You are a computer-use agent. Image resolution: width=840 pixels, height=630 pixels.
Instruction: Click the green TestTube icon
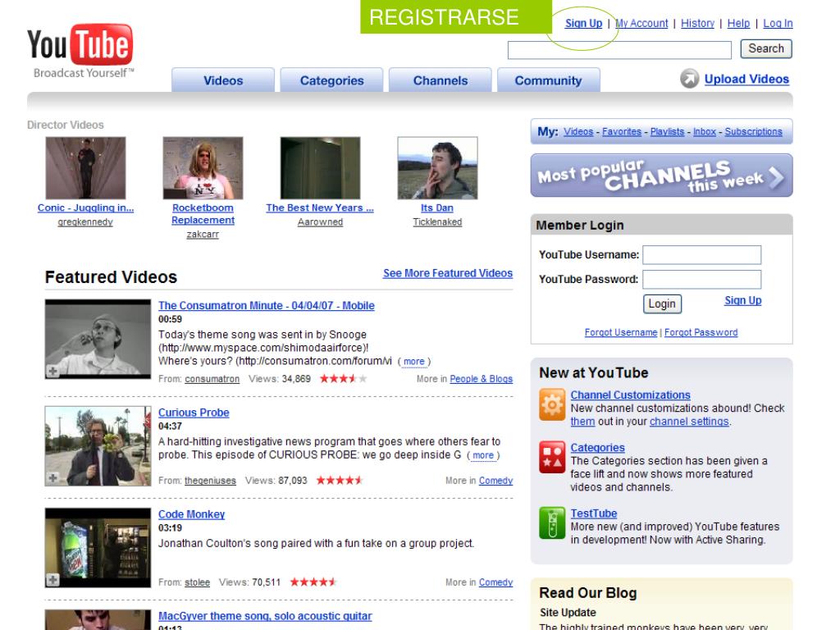(552, 523)
